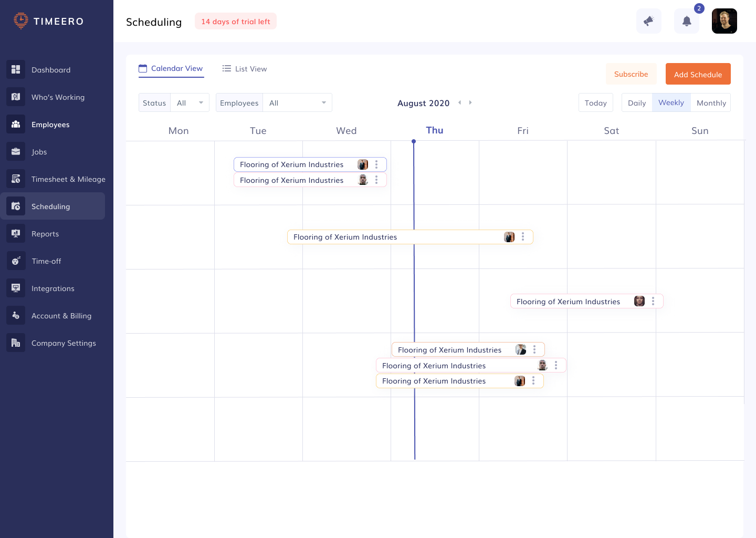This screenshot has height=538, width=756.
Task: Open the Integrations icon
Action: pyautogui.click(x=16, y=288)
